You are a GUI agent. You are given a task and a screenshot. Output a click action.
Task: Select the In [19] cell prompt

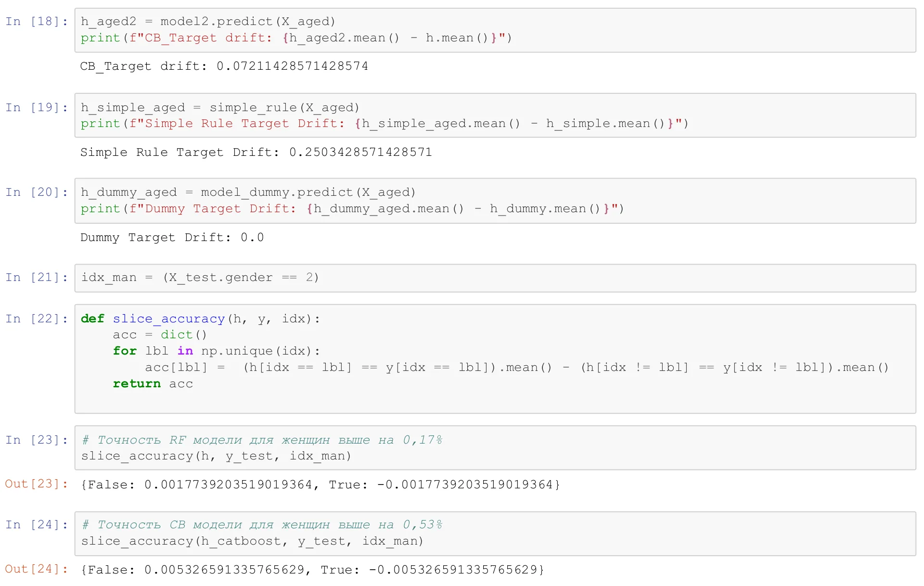[x=37, y=107]
